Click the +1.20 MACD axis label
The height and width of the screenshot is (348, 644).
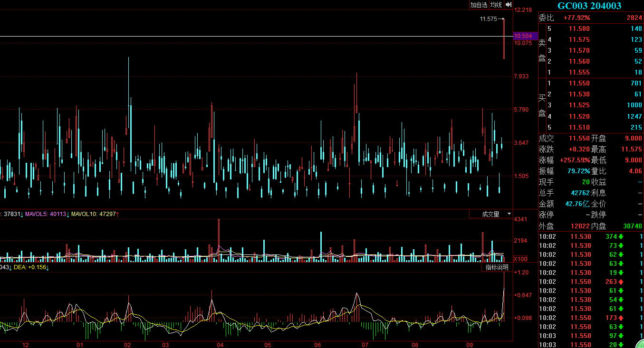pos(521,272)
